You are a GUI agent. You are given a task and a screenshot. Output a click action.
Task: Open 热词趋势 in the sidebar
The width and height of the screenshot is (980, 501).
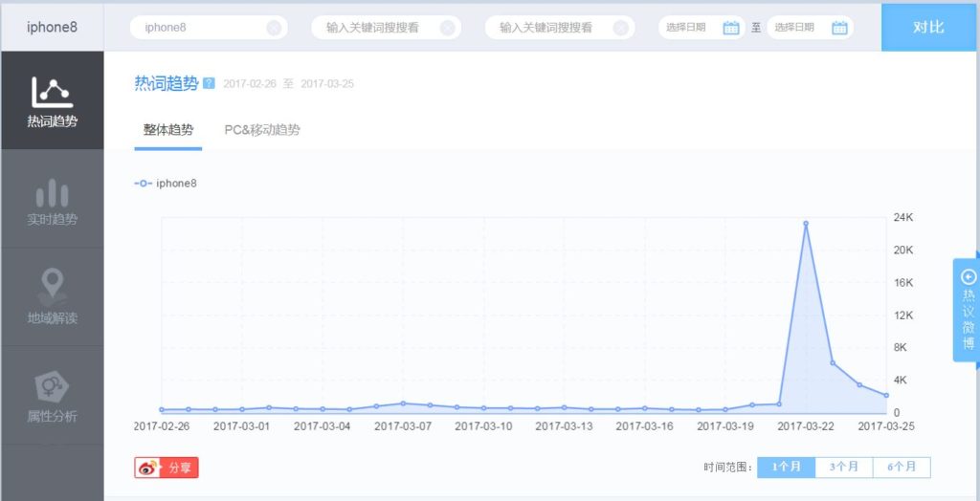click(x=53, y=100)
